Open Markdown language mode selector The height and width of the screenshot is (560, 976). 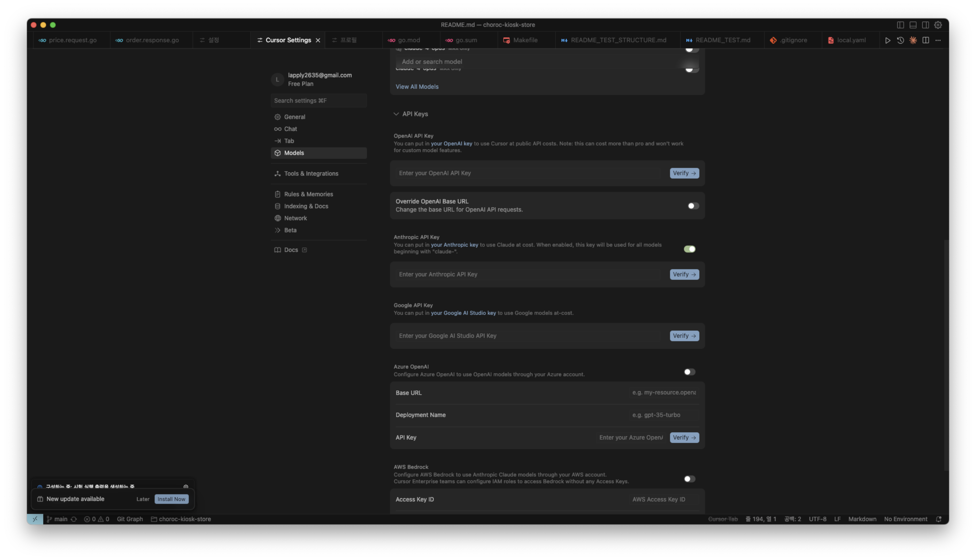pos(862,519)
